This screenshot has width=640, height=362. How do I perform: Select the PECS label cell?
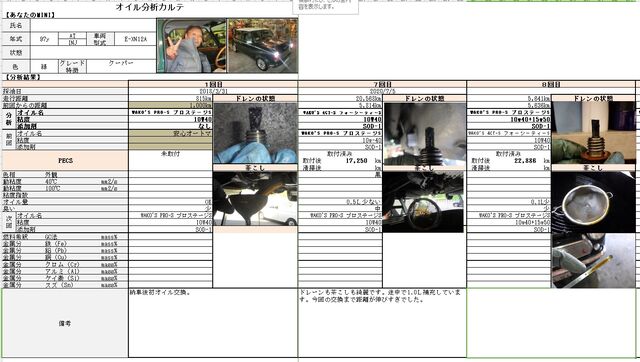[x=65, y=160]
